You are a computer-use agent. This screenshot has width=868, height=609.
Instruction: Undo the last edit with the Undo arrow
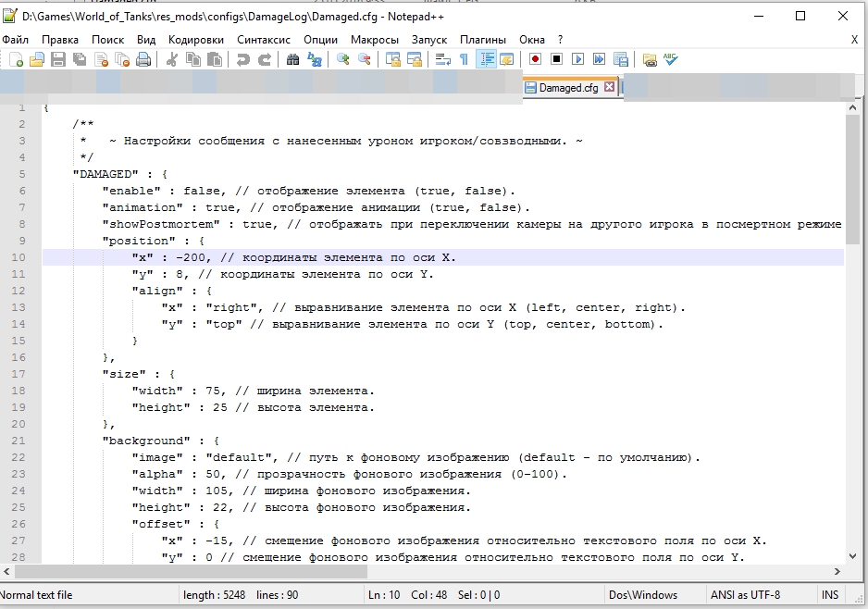pyautogui.click(x=243, y=59)
